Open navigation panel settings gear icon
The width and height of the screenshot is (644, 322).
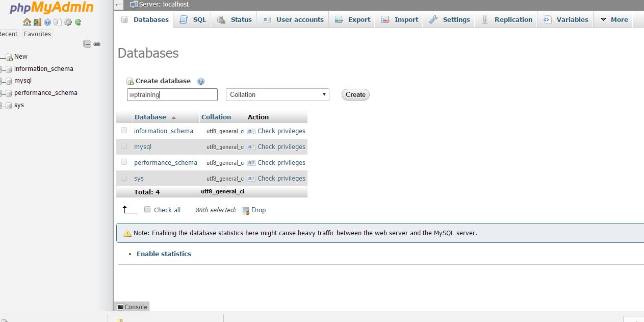(68, 22)
